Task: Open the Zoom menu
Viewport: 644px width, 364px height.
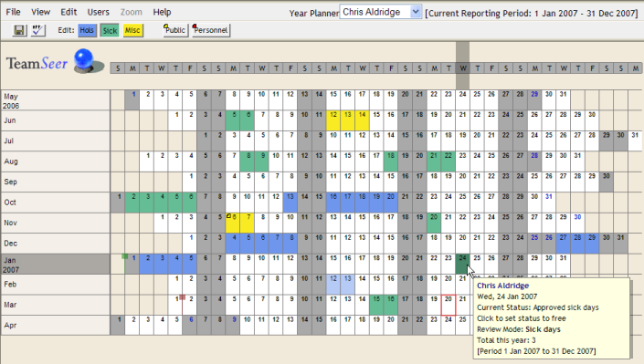Action: [131, 12]
